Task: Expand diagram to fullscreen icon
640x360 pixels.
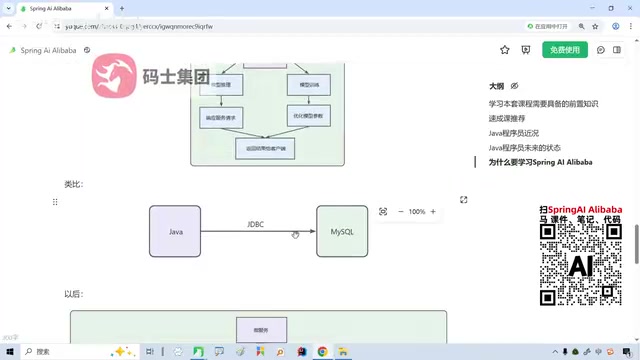Action: point(464,200)
